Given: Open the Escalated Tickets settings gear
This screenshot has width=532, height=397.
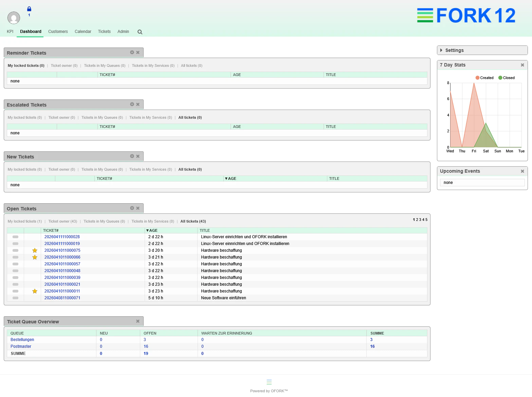Looking at the screenshot, I should pos(132,104).
